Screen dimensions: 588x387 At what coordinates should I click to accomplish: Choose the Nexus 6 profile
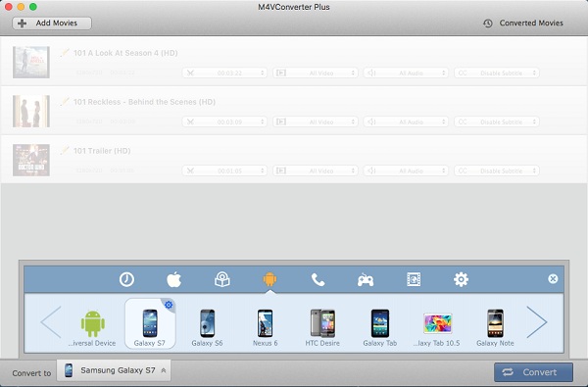(266, 327)
